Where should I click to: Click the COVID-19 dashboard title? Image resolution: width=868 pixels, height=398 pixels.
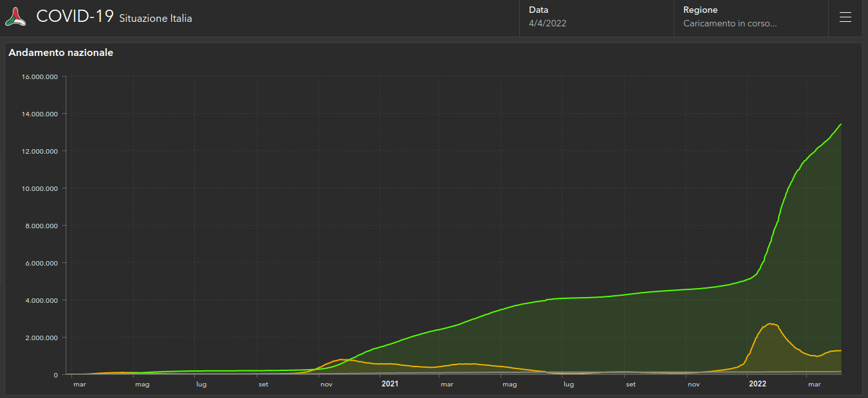point(75,17)
